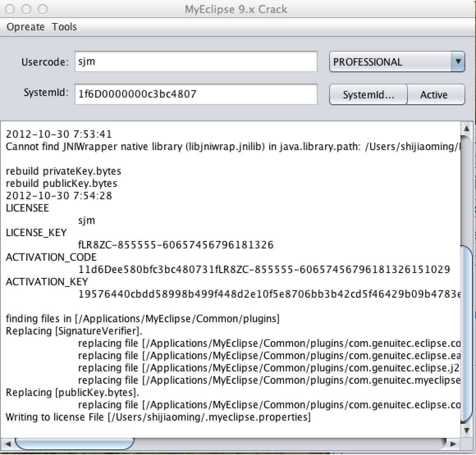Click the vertical scrollbar thumb in log
Screen dimensions: 476x455
click(x=467, y=334)
